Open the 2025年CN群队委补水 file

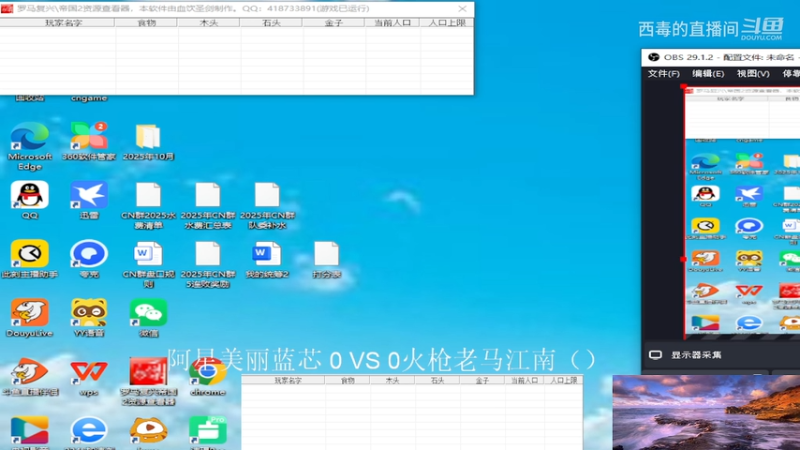pyautogui.click(x=267, y=206)
